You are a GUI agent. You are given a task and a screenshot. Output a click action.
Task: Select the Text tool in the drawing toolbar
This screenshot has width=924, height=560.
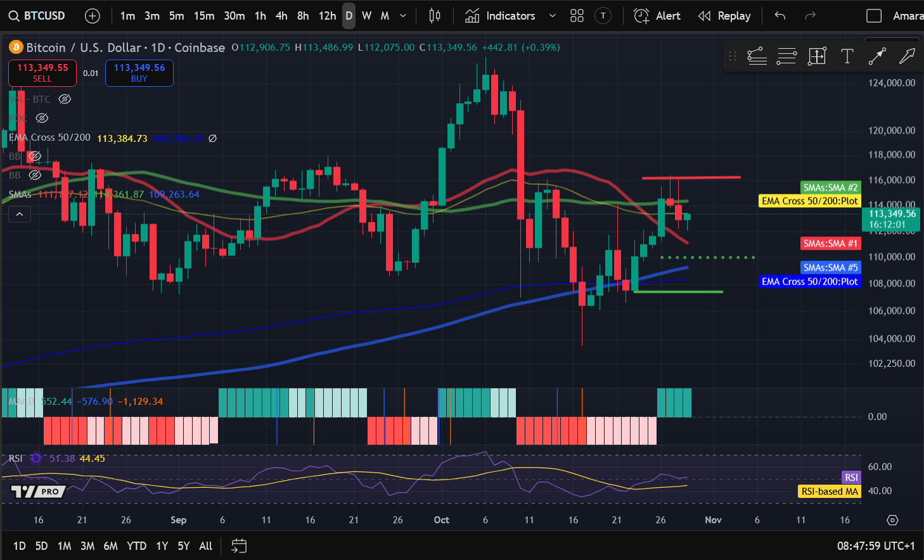click(x=847, y=56)
